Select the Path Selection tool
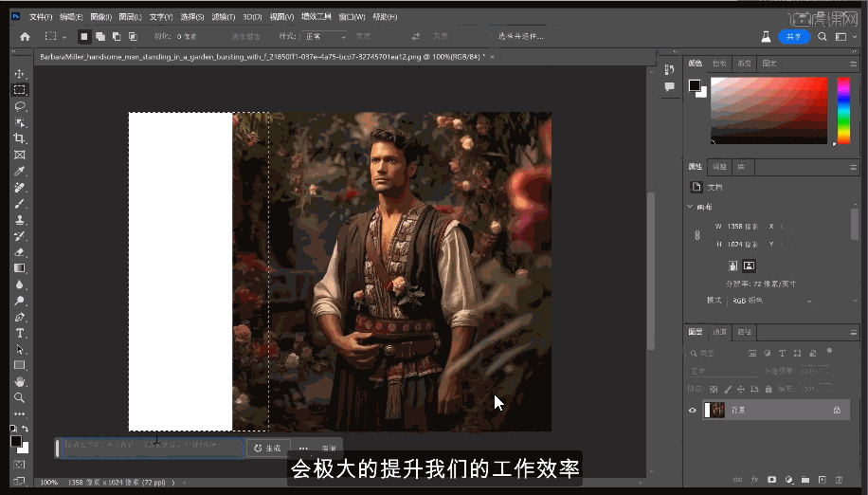 click(x=19, y=349)
